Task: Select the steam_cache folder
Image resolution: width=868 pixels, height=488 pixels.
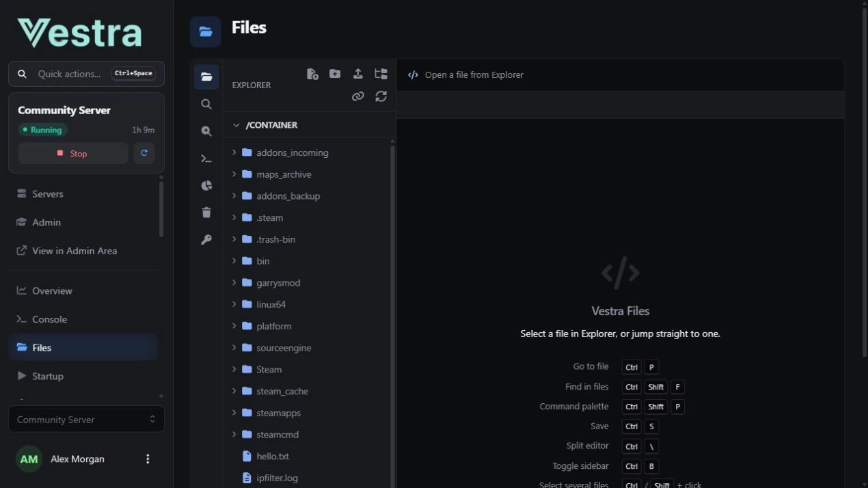Action: pos(308,391)
